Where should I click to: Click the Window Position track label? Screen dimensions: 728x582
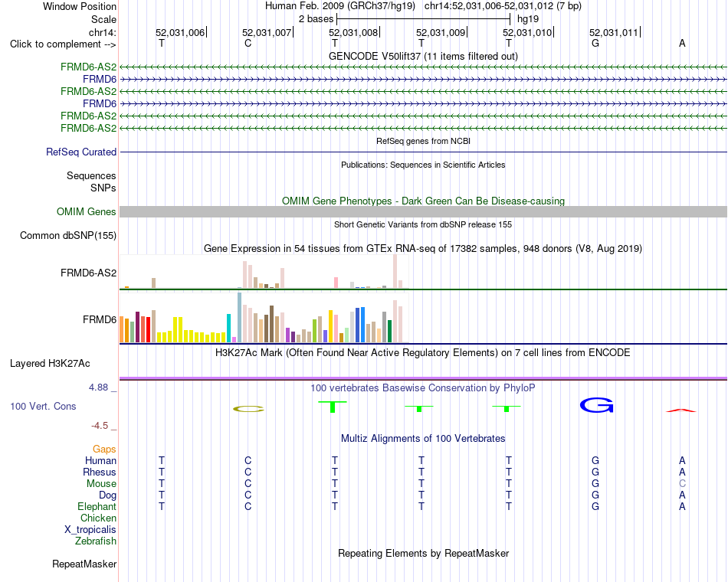tap(80, 6)
